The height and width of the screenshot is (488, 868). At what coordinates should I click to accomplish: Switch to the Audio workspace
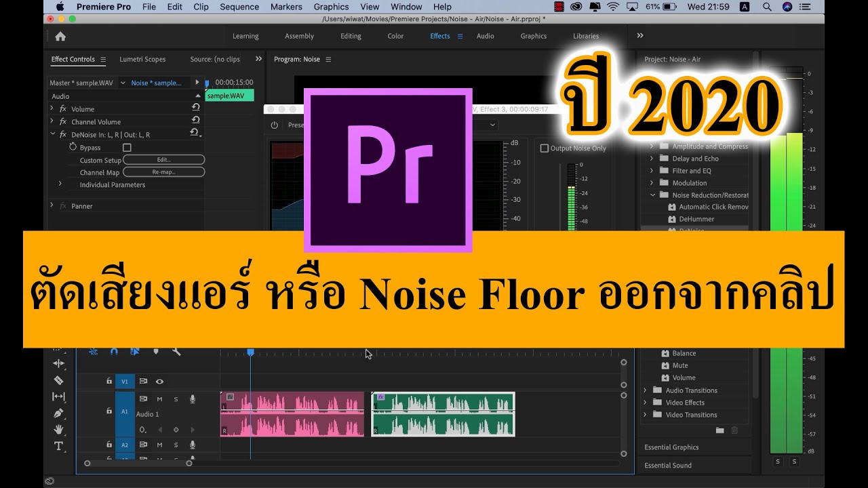pyautogui.click(x=486, y=36)
